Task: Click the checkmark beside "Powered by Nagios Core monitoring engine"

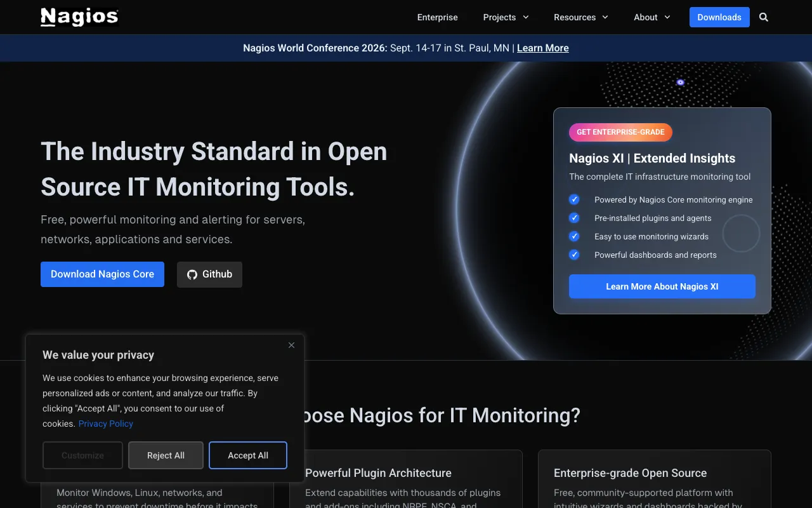Action: point(574,199)
